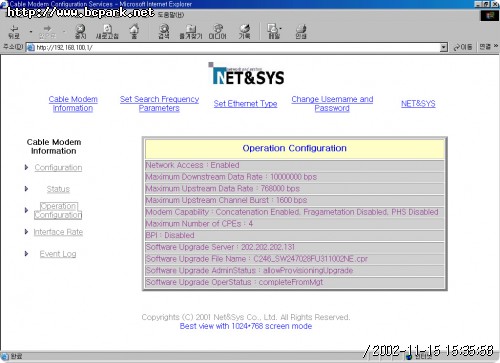Click the Operation Configuration table header

[x=295, y=149]
